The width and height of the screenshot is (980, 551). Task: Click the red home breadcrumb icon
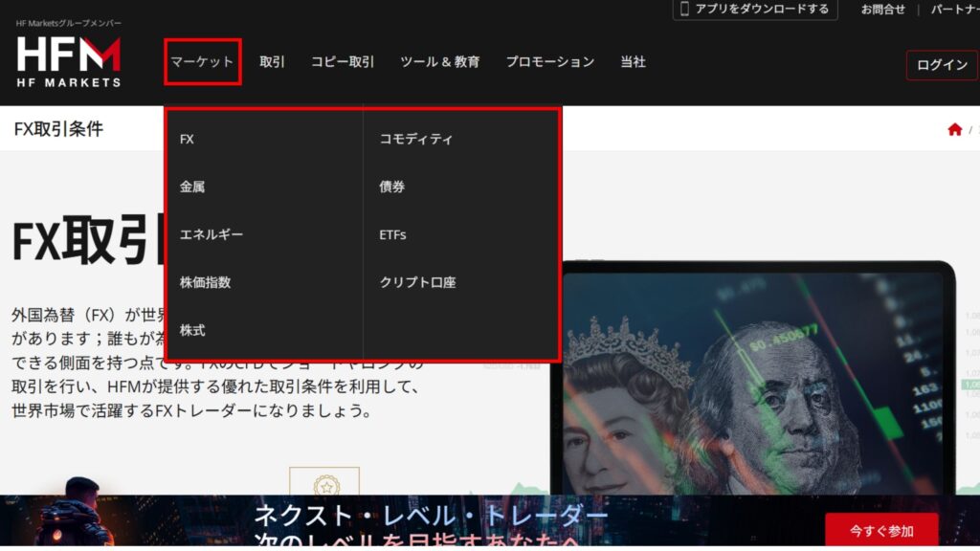click(x=954, y=130)
